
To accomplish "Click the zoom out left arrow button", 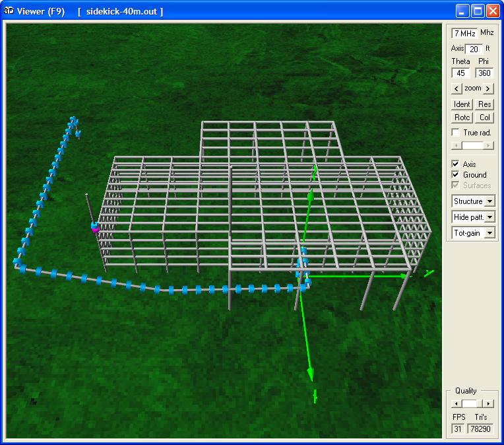I will (x=457, y=88).
